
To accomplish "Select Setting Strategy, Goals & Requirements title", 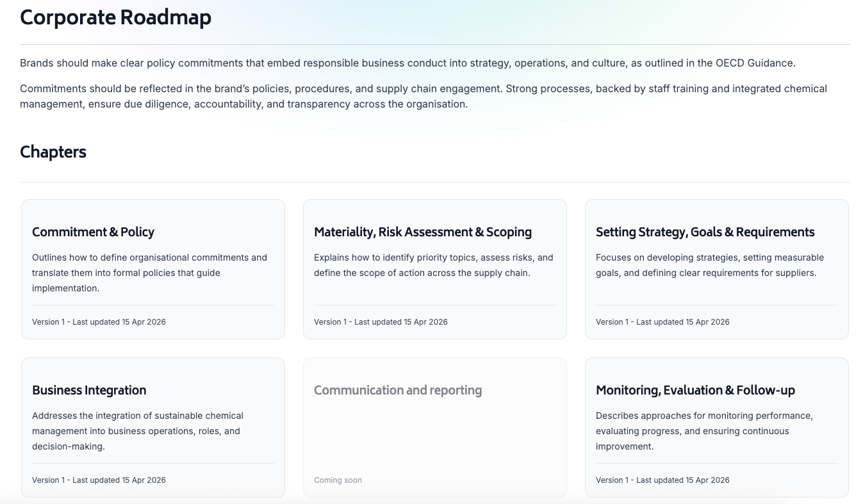I will (705, 232).
